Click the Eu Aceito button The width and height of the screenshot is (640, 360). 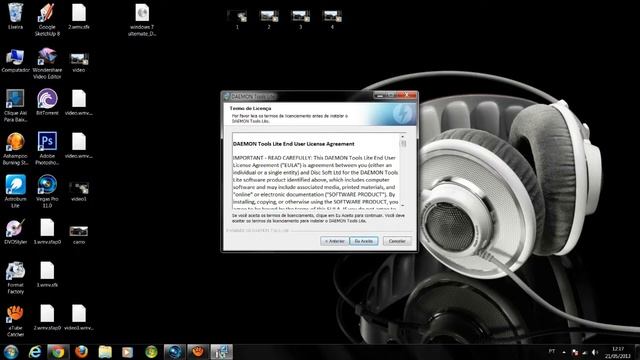(x=364, y=241)
